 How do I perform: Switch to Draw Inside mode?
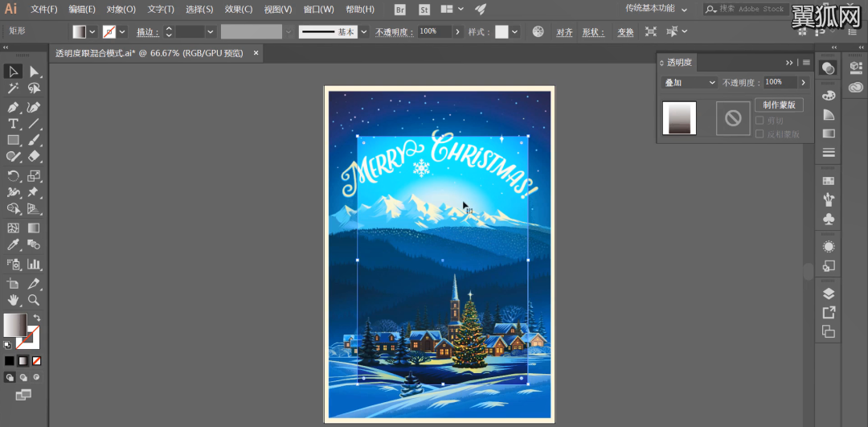pyautogui.click(x=36, y=377)
